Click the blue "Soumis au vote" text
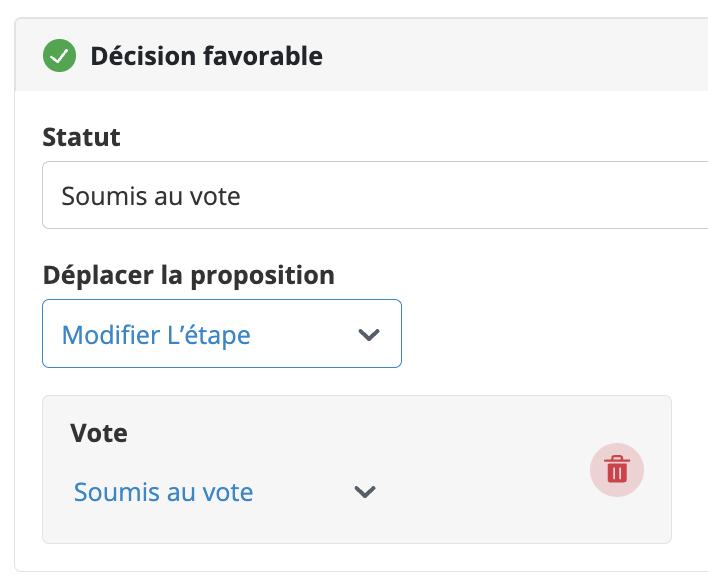The image size is (708, 576). pos(163,492)
